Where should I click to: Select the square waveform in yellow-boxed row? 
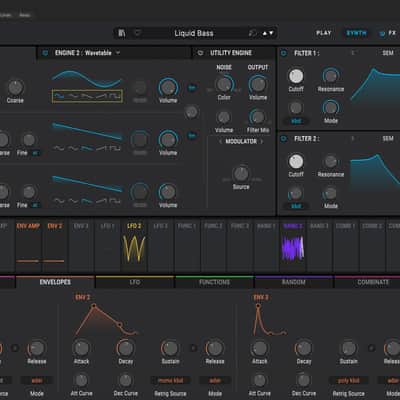115,96
